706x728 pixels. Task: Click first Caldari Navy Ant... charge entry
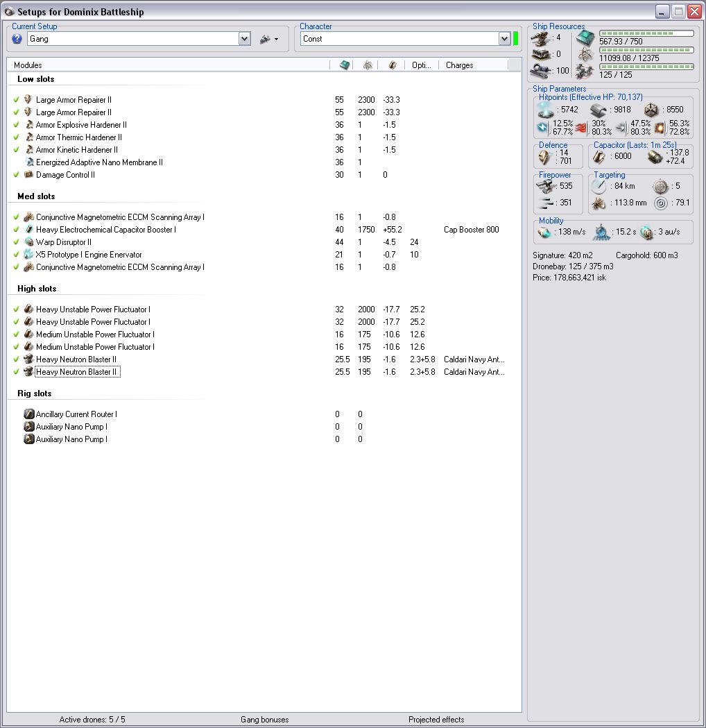tap(474, 359)
